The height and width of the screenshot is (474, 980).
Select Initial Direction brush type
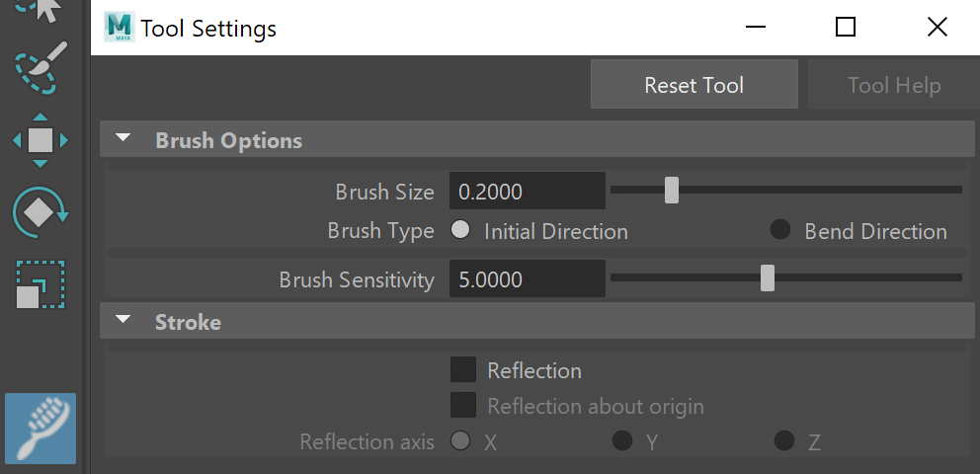(x=460, y=230)
